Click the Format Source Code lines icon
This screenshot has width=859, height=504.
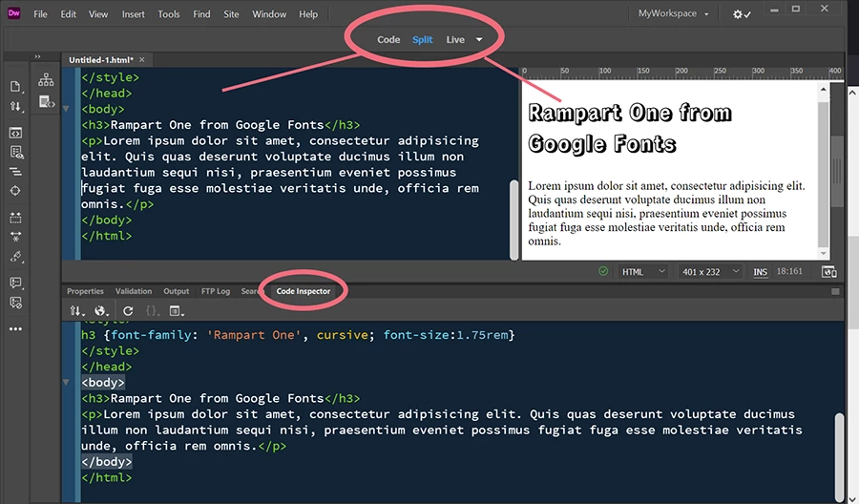tap(15, 172)
